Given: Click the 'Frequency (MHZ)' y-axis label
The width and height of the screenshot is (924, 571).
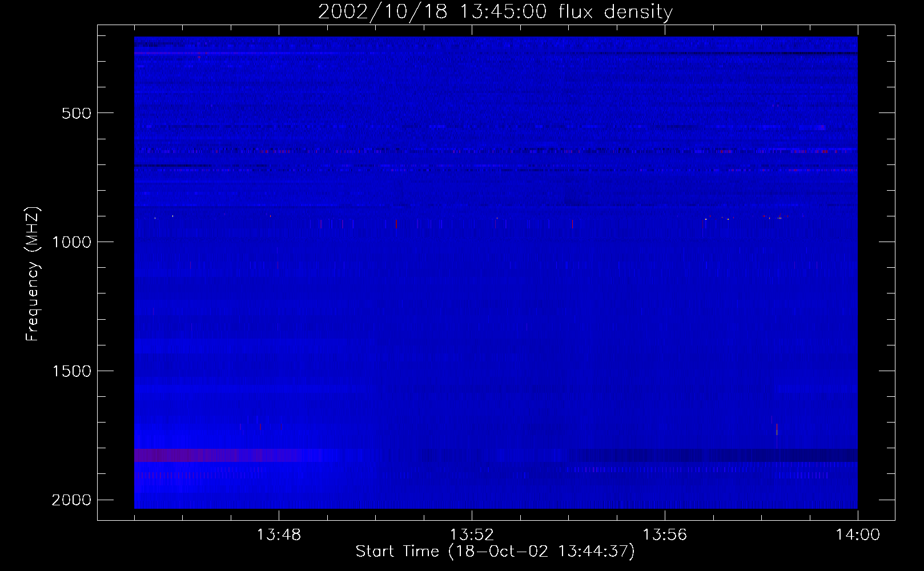Looking at the screenshot, I should (33, 274).
